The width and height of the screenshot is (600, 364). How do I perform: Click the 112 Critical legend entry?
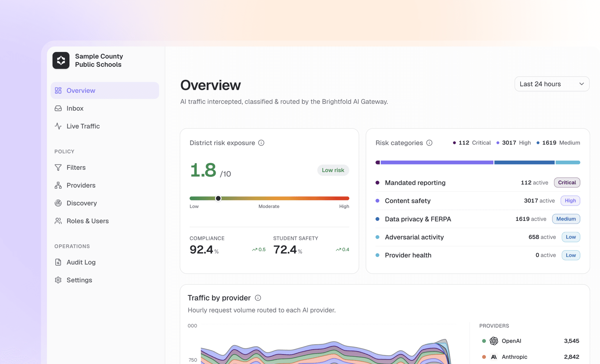[472, 143]
